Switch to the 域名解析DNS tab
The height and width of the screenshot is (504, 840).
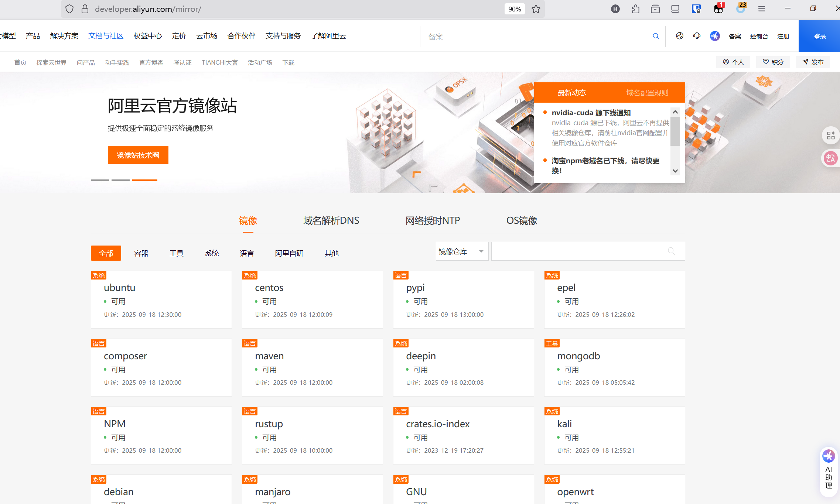coord(331,221)
